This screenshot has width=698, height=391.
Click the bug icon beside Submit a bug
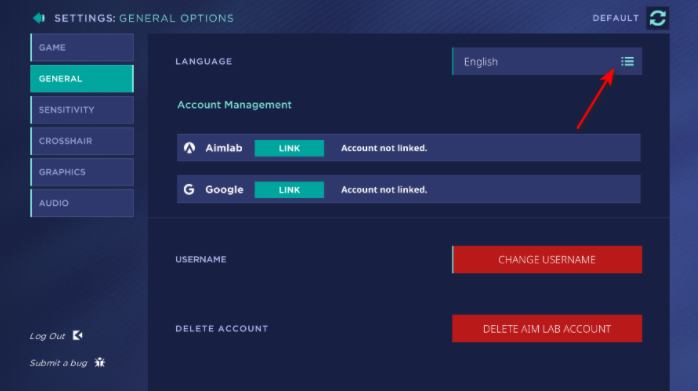click(x=100, y=362)
